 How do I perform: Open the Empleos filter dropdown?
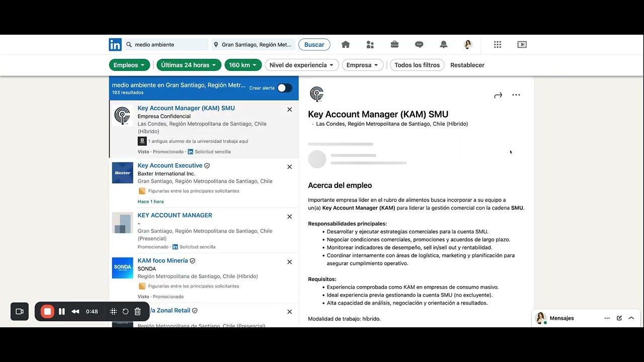[x=129, y=65]
